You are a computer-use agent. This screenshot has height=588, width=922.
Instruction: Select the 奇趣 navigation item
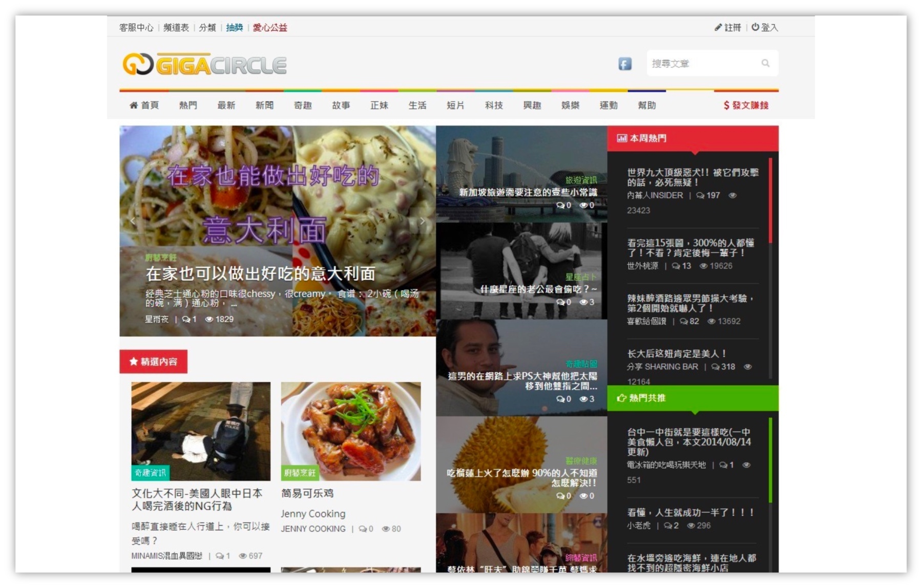tap(303, 106)
